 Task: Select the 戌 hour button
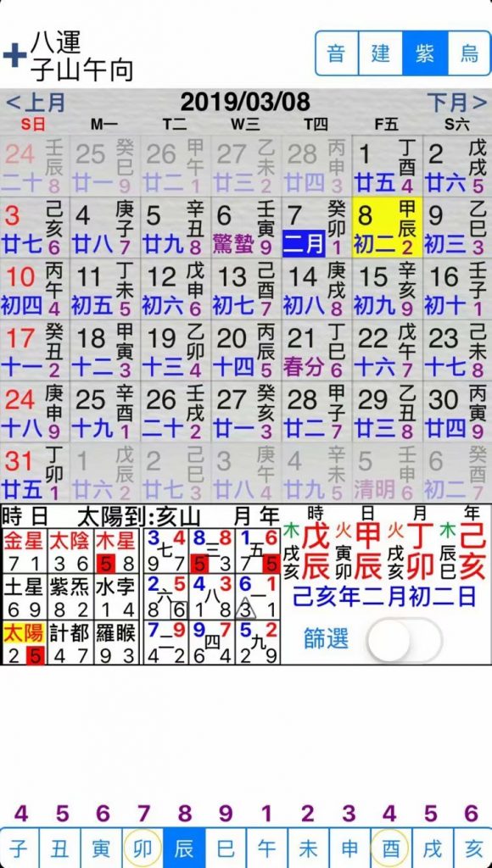[x=432, y=848]
